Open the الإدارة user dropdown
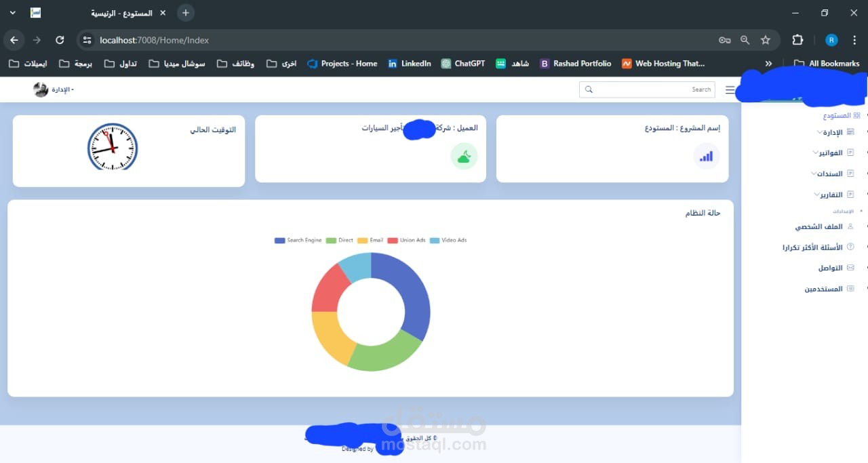This screenshot has height=463, width=868. point(62,89)
